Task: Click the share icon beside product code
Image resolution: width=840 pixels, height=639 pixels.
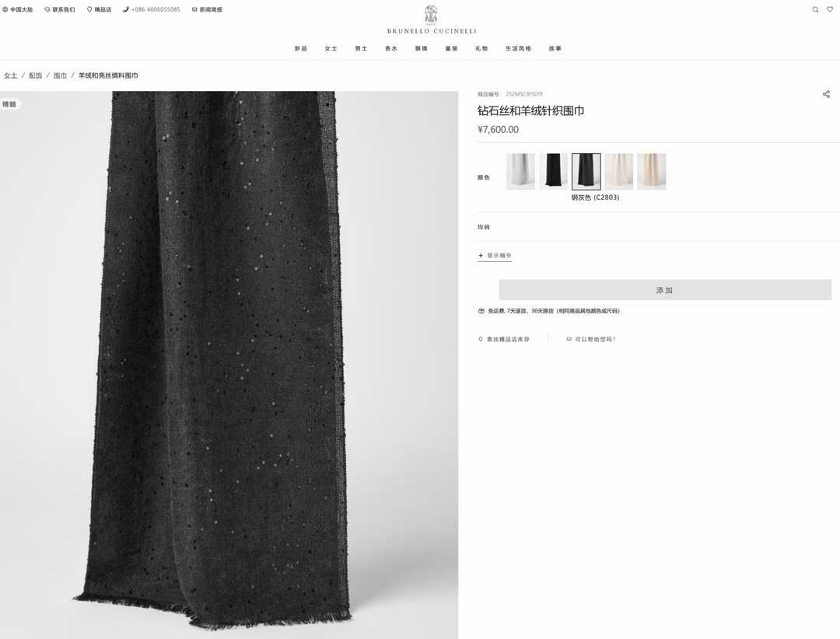Action: (826, 94)
